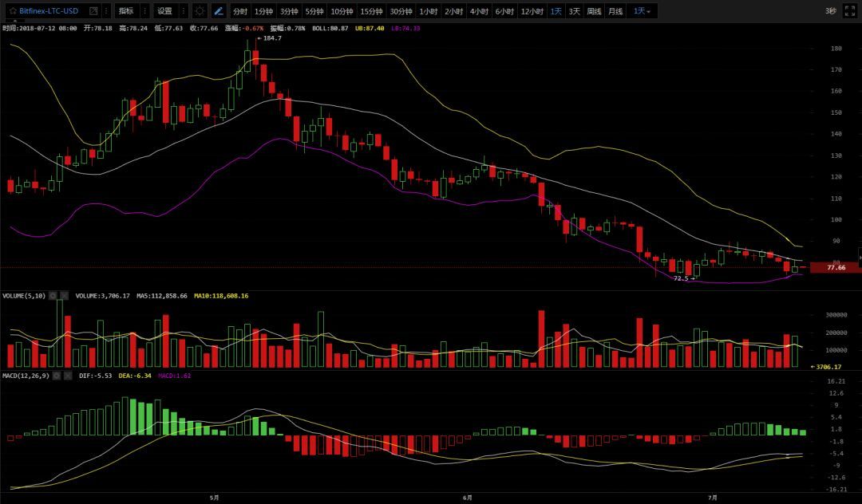
Task: Click the MA5:112,858.66 volume value
Action: tap(161, 296)
